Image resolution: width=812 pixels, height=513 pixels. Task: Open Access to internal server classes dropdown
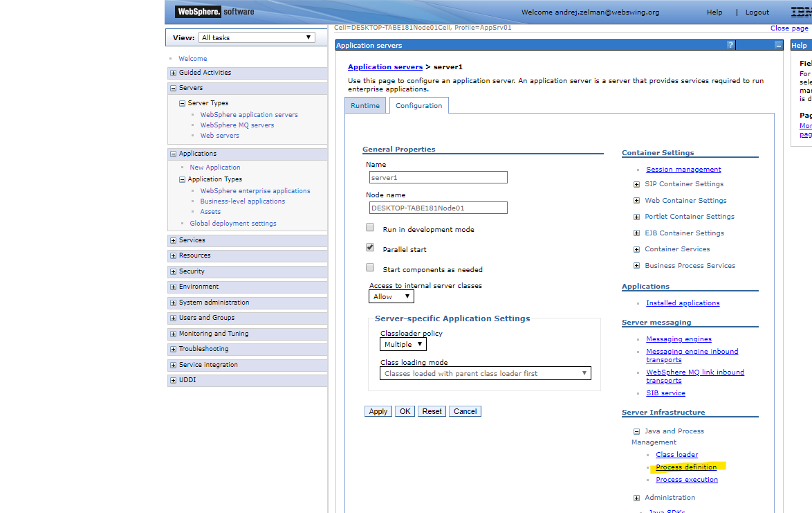[391, 296]
